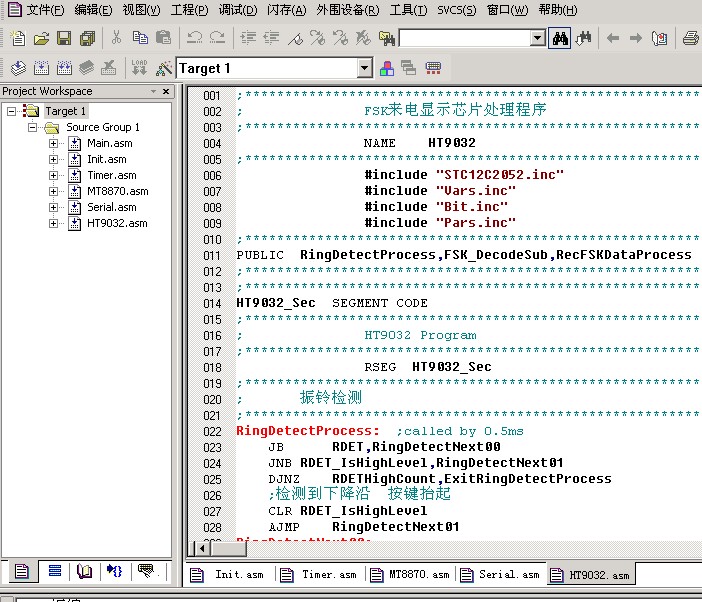
Task: Show Functions tab in Project Workspace
Action: click(x=115, y=571)
